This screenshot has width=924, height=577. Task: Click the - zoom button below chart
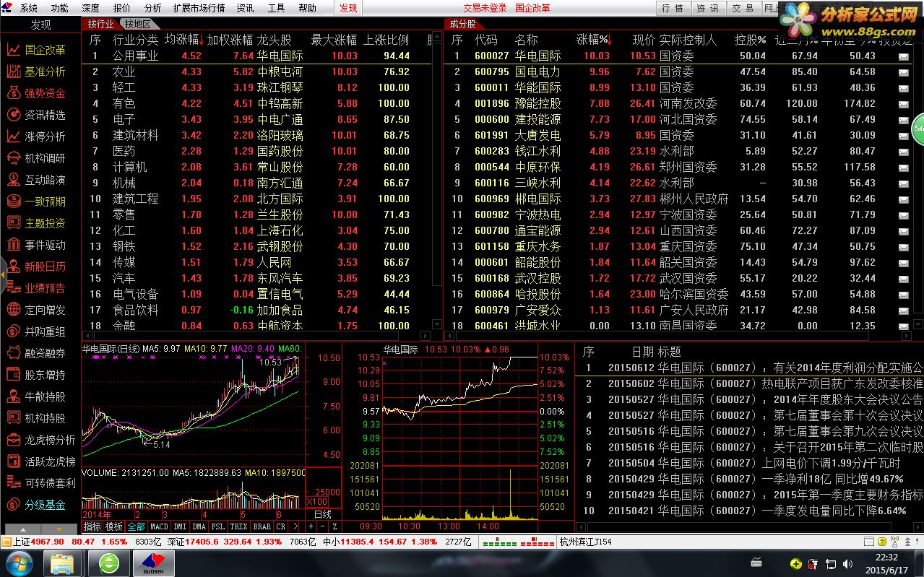[x=323, y=526]
